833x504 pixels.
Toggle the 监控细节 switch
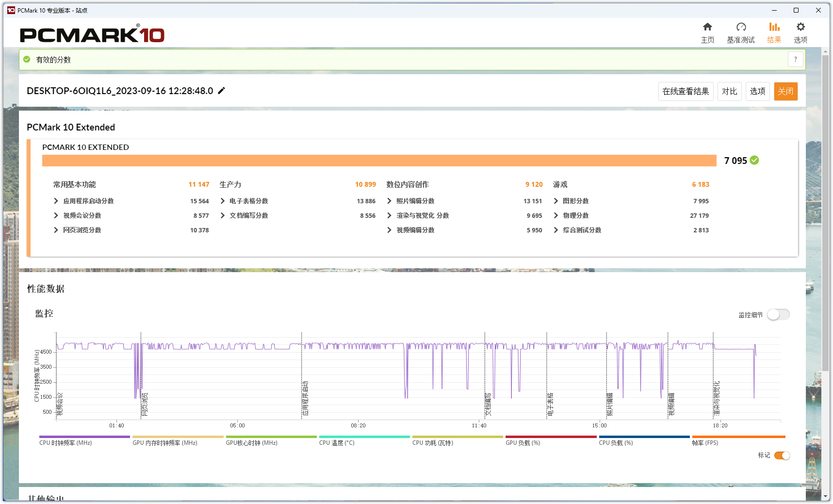(779, 315)
